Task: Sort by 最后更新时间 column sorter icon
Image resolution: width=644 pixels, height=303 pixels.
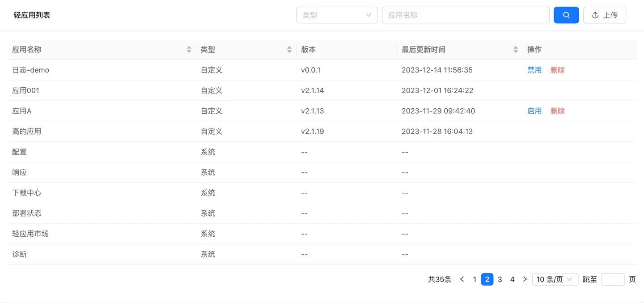Action: coord(516,50)
